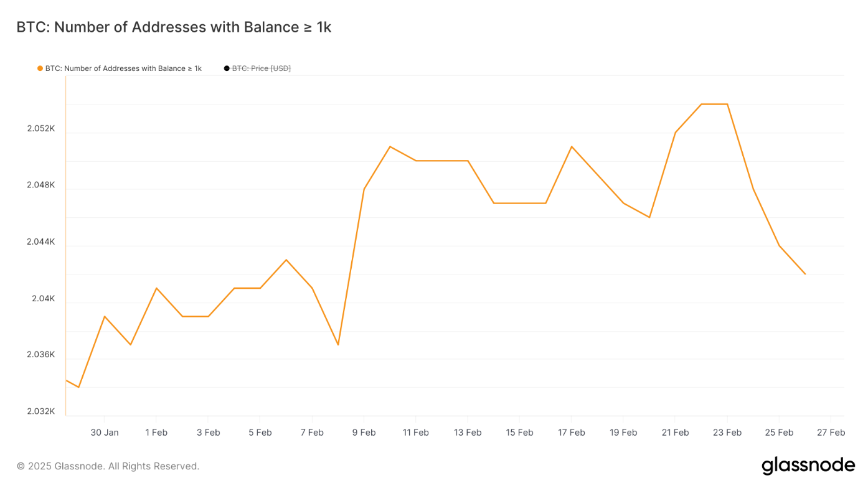This screenshot has width=868, height=483.
Task: Select the 9 Feb x-axis label
Action: tap(364, 433)
